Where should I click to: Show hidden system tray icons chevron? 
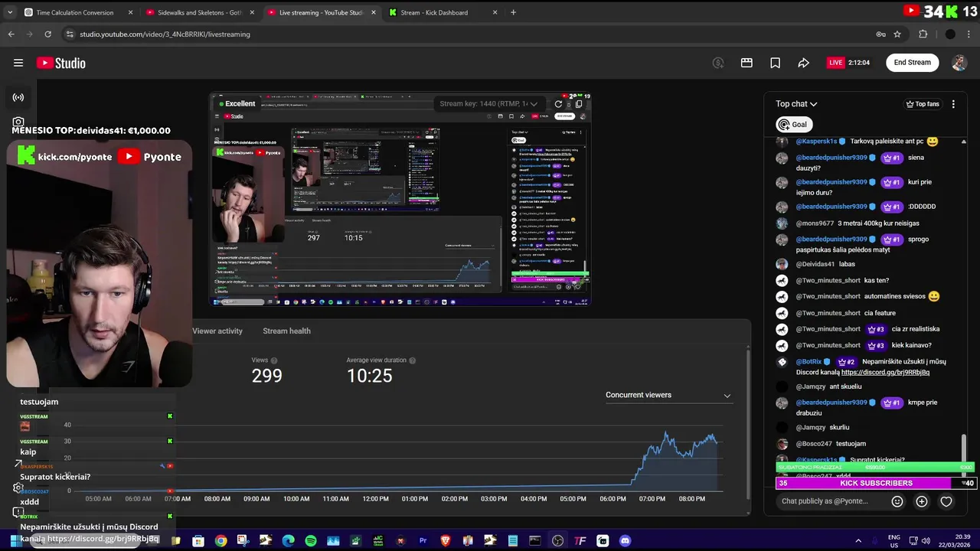858,541
